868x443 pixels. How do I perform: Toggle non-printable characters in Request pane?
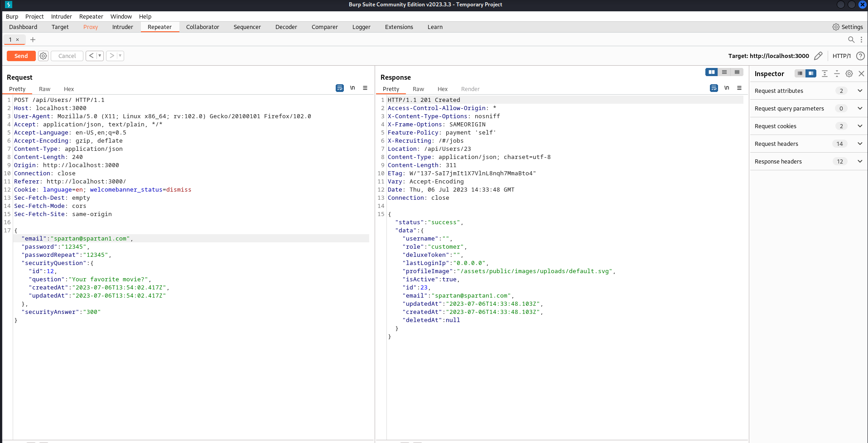352,88
